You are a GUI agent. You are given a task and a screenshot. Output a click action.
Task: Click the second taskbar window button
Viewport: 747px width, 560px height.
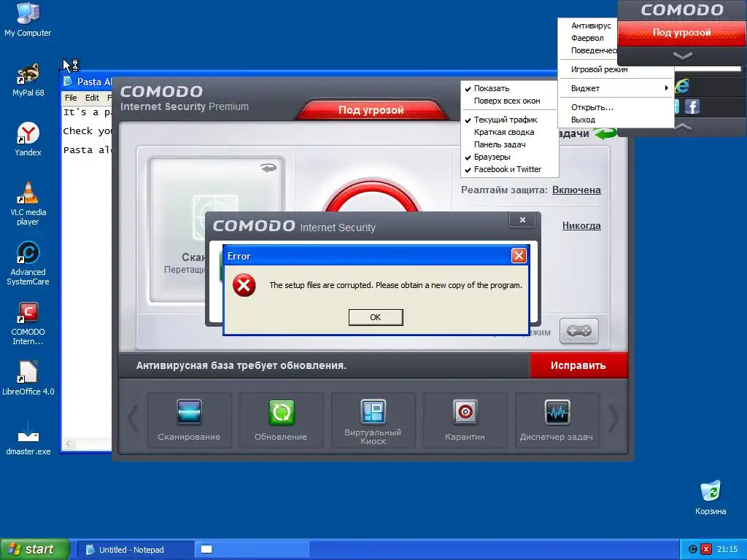252,550
